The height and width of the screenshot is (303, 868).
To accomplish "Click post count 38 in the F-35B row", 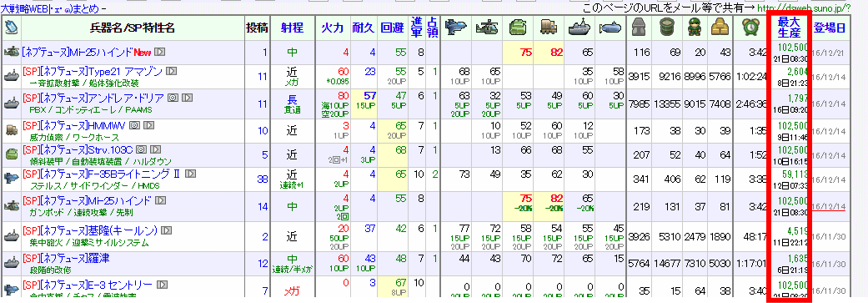I will (x=263, y=179).
